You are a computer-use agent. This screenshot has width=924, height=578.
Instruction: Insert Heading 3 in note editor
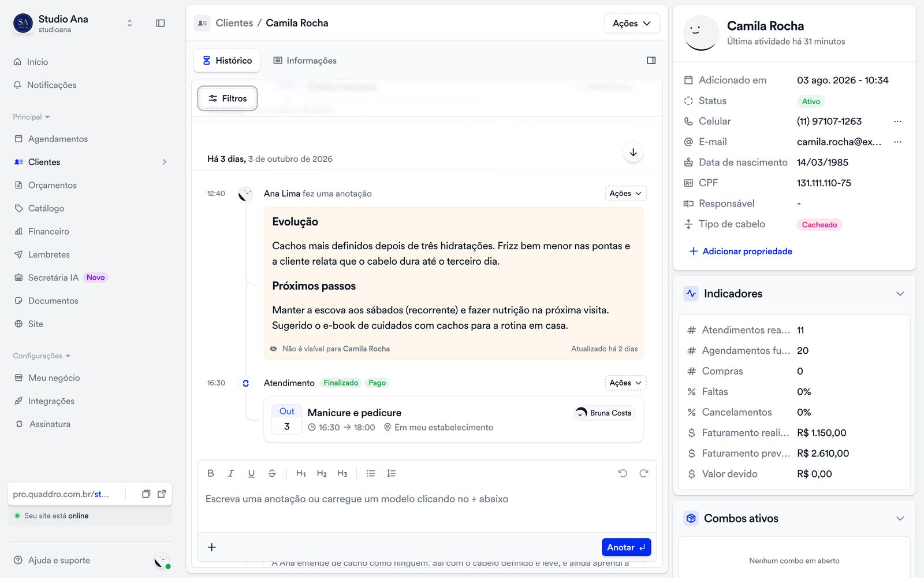tap(342, 473)
